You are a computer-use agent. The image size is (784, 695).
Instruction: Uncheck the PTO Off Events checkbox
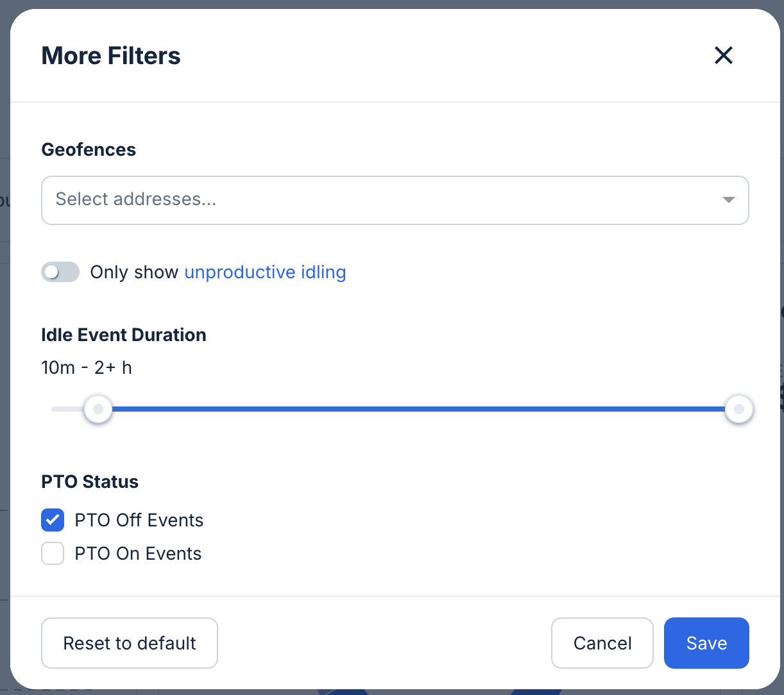click(x=53, y=520)
